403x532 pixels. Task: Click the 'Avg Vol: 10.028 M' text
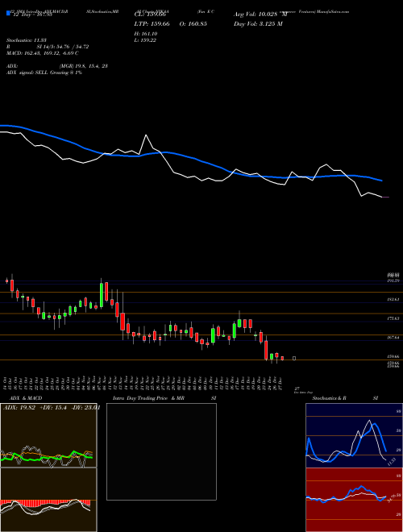[x=260, y=15]
